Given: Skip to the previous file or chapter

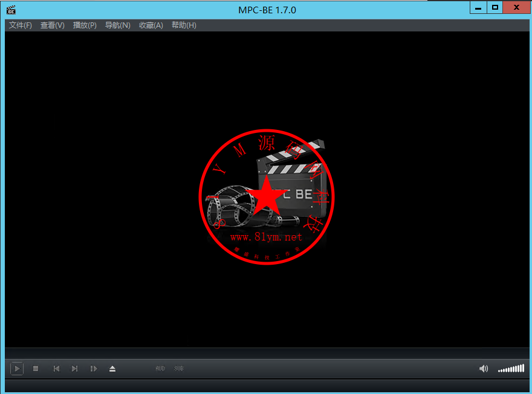Looking at the screenshot, I should pyautogui.click(x=56, y=369).
